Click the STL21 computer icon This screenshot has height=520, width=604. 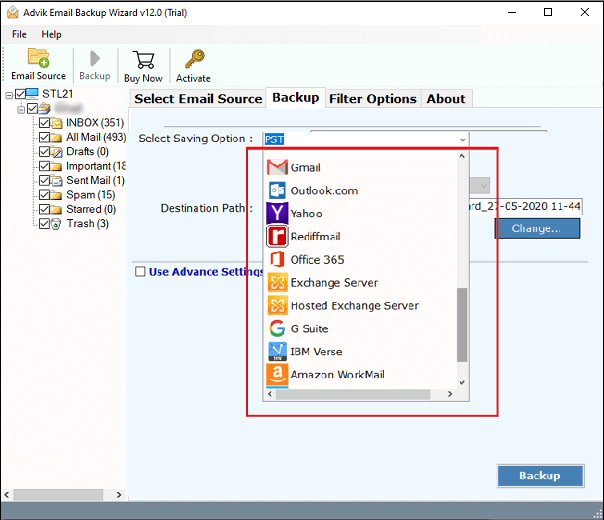32,94
